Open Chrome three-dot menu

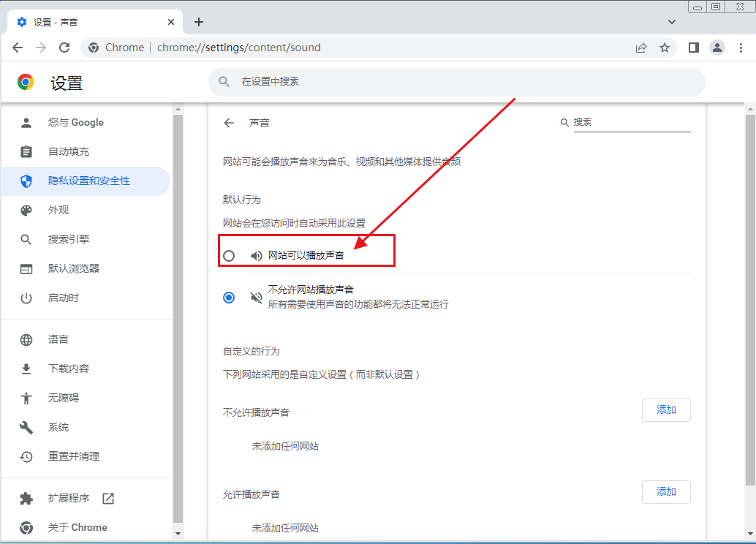741,48
